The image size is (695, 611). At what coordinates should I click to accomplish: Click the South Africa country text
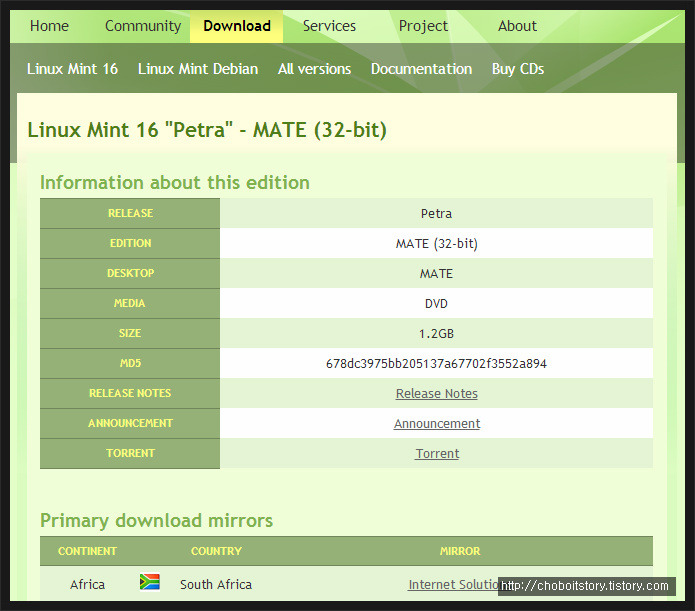[x=216, y=585]
